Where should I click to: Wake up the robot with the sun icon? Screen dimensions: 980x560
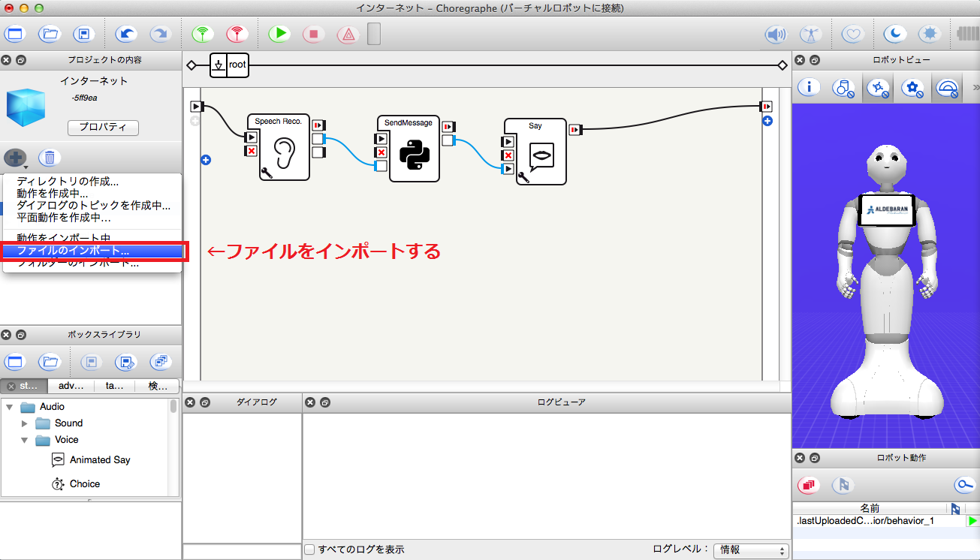click(x=930, y=34)
